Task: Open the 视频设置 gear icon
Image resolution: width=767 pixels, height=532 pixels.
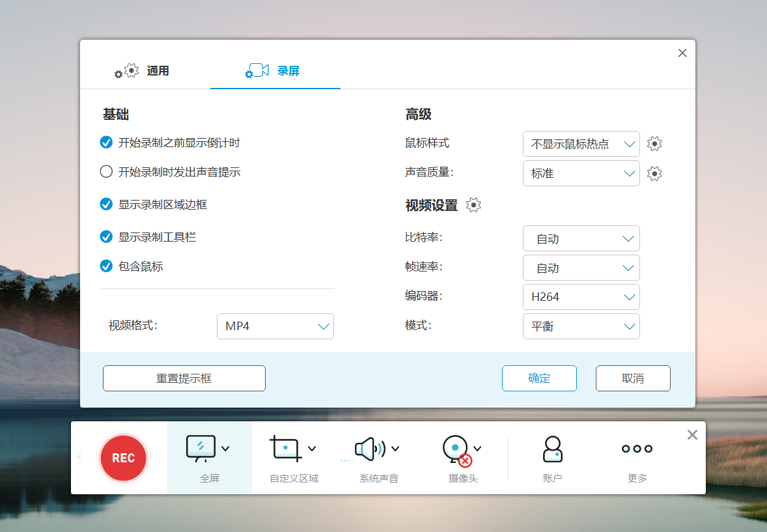Action: [473, 205]
